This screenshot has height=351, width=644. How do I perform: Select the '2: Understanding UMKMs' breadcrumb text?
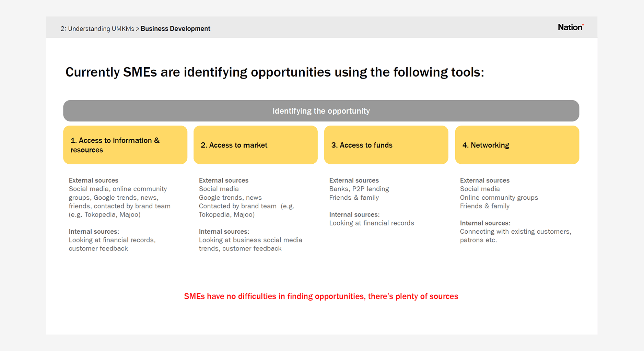(x=97, y=29)
